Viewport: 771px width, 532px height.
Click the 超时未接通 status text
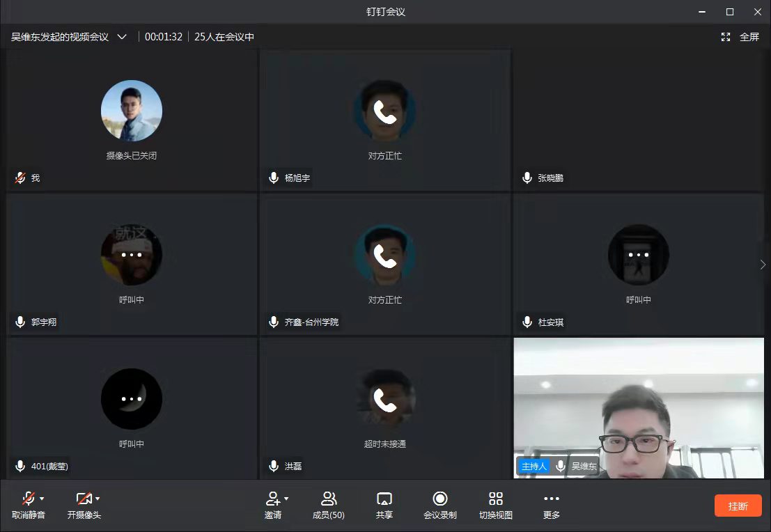point(385,444)
